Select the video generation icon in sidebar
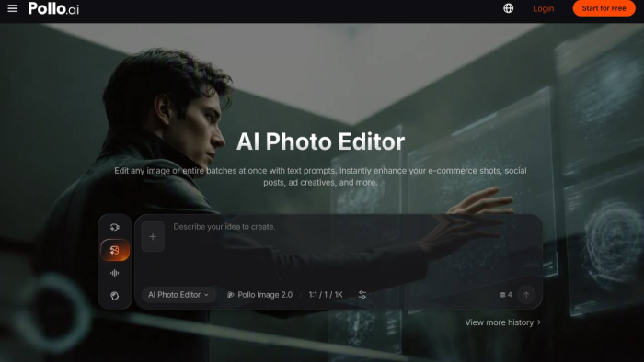 115,227
